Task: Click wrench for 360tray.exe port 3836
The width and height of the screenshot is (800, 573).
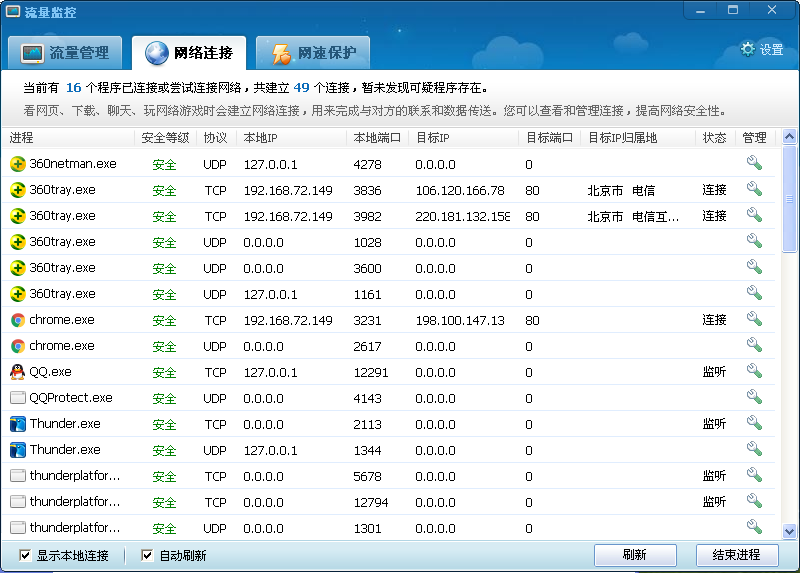Action: (x=754, y=189)
